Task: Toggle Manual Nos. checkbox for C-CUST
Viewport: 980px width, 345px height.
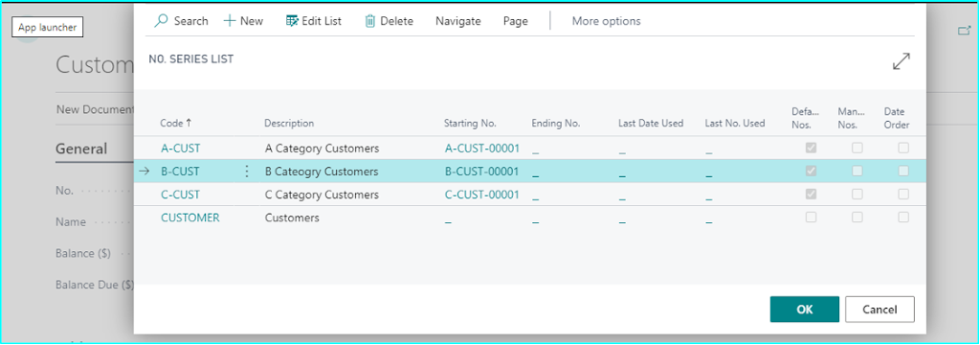Action: pyautogui.click(x=857, y=195)
